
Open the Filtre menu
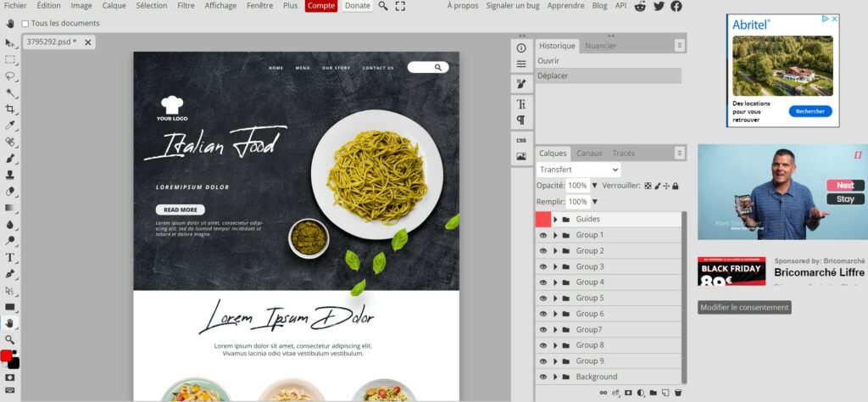coord(186,6)
